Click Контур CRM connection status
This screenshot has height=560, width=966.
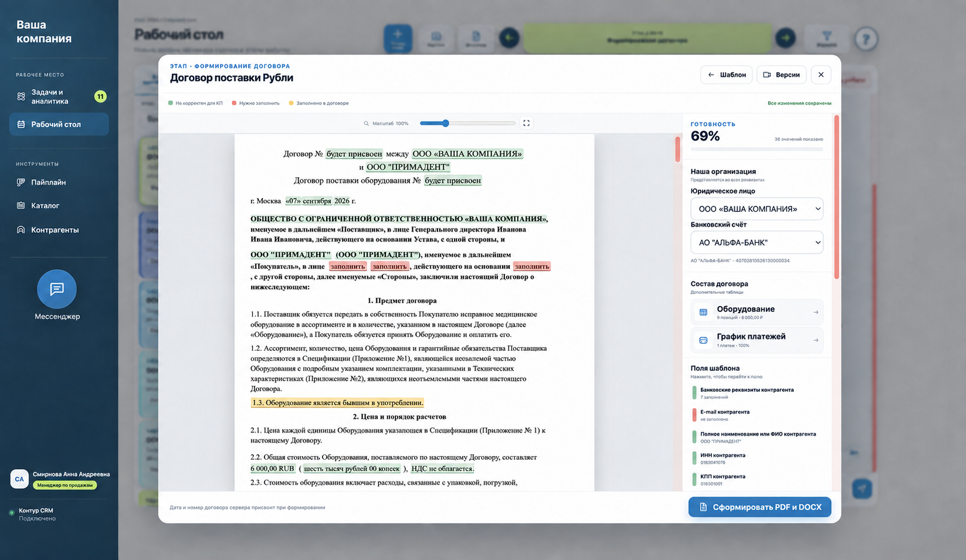point(32,514)
